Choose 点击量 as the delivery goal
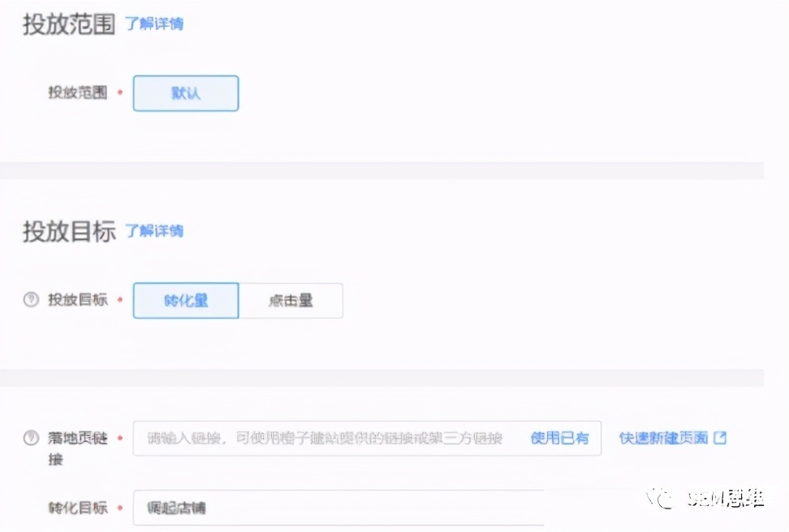Image resolution: width=789 pixels, height=532 pixels. 291,301
